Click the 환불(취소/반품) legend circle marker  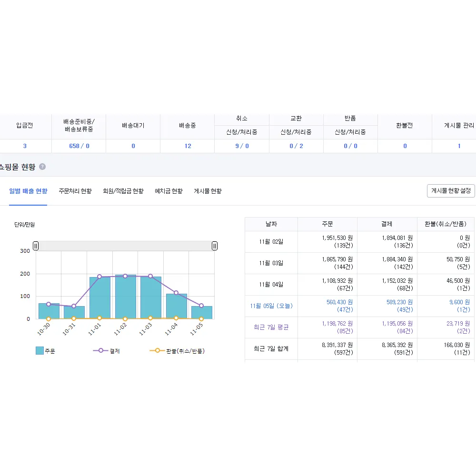click(x=157, y=350)
